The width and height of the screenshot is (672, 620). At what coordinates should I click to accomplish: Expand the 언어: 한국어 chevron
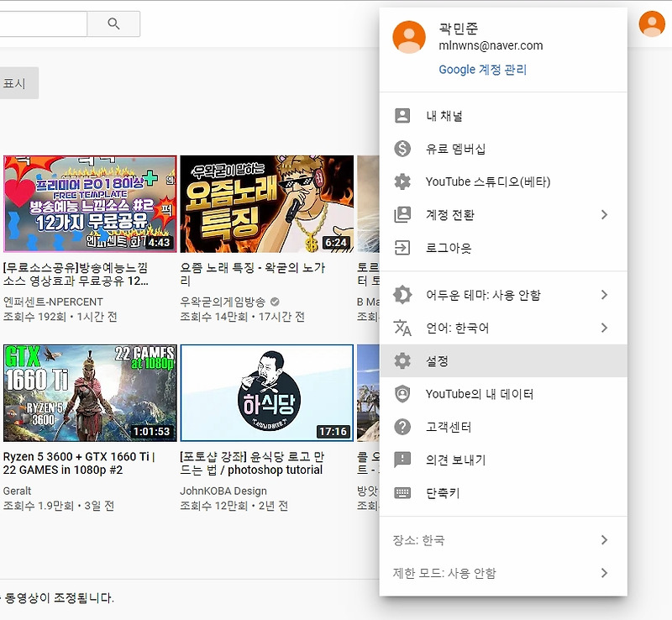tap(604, 328)
